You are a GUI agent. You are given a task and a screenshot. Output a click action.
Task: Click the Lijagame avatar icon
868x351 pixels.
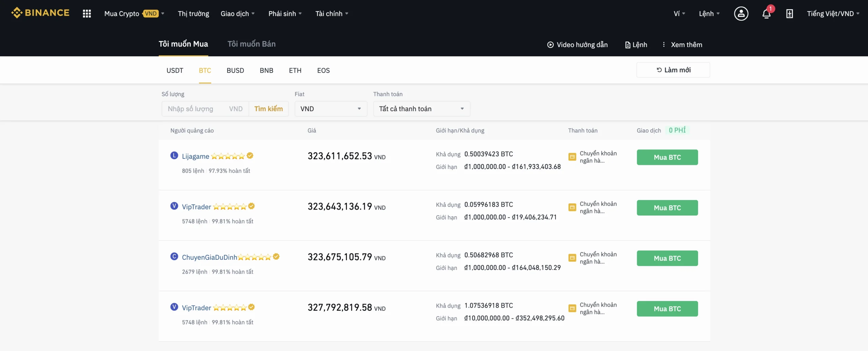coord(174,156)
